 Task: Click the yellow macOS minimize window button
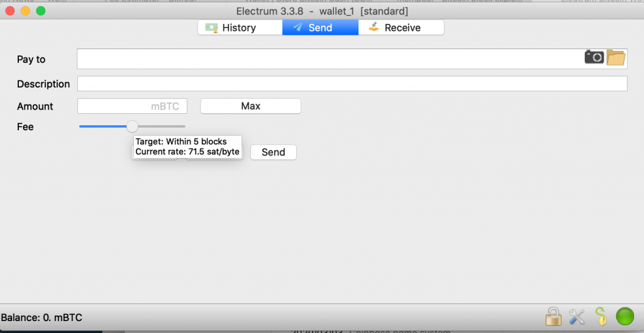point(25,11)
